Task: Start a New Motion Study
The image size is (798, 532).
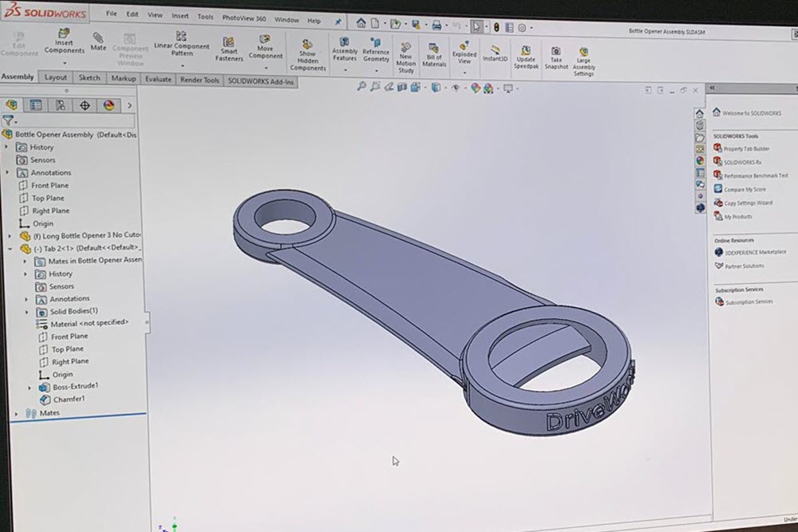Action: 405,58
